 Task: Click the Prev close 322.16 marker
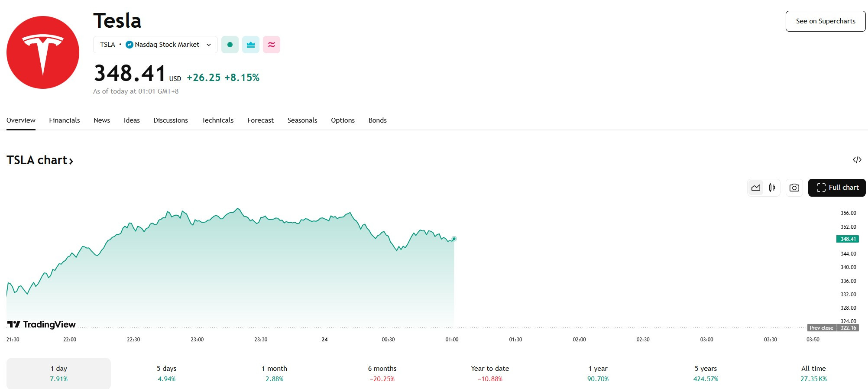(833, 328)
